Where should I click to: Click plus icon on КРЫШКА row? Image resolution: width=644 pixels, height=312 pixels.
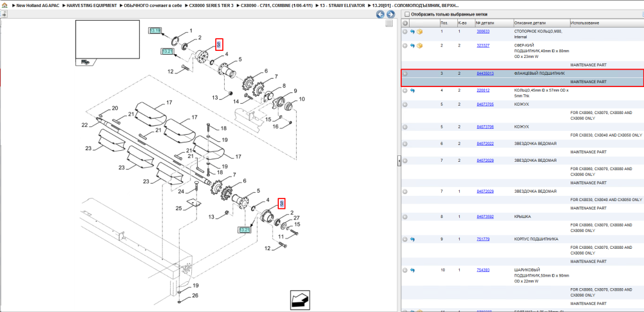pyautogui.click(x=405, y=216)
